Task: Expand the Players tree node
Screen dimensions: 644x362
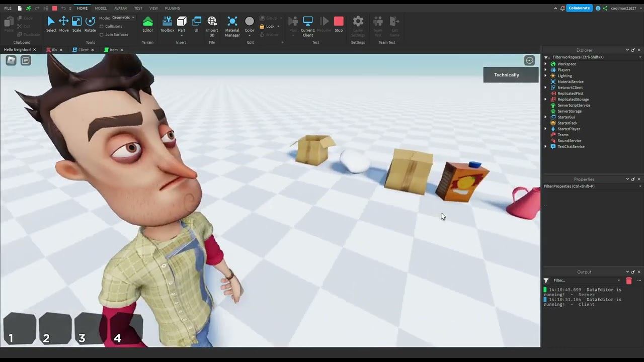Action: (x=545, y=70)
